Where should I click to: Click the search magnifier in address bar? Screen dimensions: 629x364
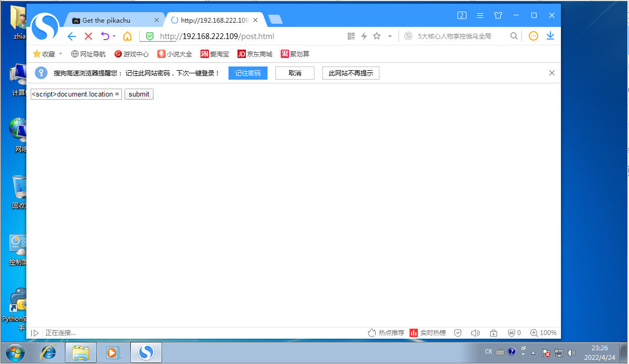[x=513, y=36]
